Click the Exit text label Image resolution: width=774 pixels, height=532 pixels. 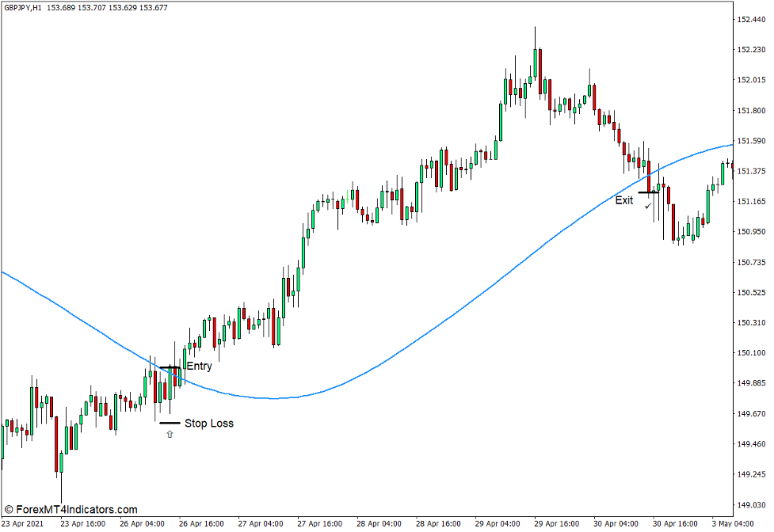623,201
